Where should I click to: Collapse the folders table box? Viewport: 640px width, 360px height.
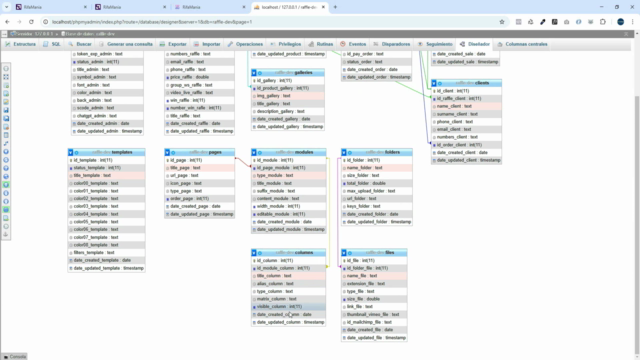pos(344,152)
